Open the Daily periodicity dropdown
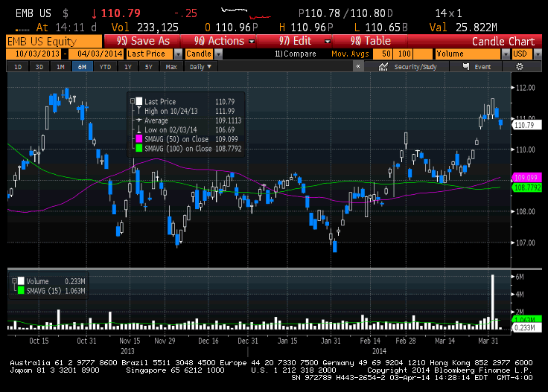This screenshot has width=548, height=392. coord(200,67)
